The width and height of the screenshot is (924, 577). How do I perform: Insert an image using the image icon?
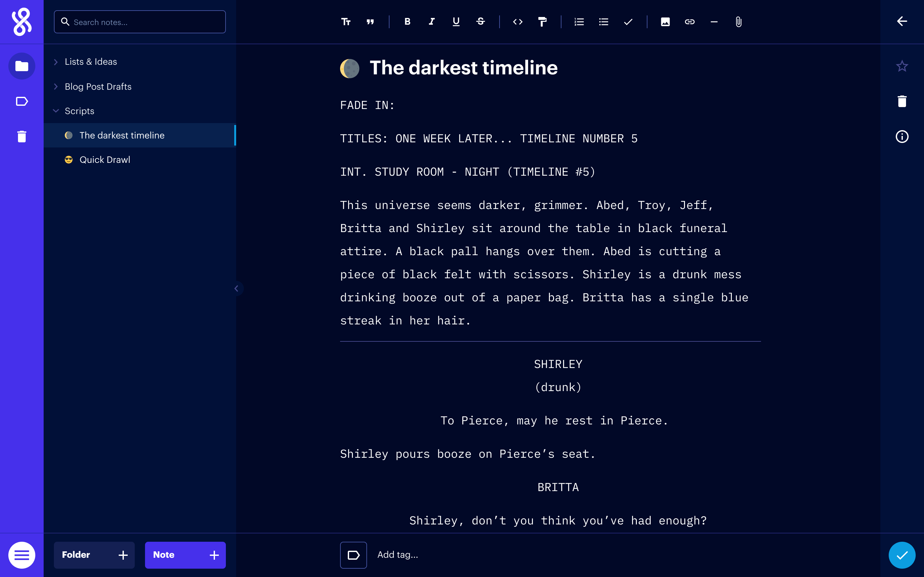coord(665,22)
